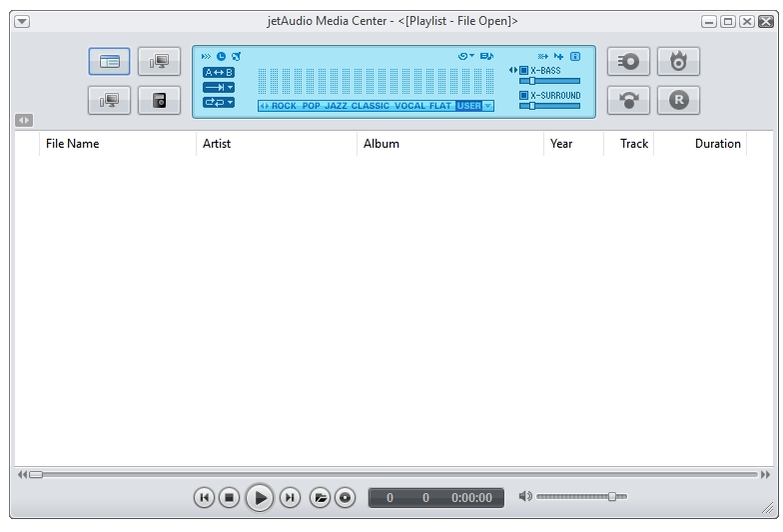Screen dimensions: 783x532
Task: Toggle the side panel double-arrow button
Action: coord(24,120)
